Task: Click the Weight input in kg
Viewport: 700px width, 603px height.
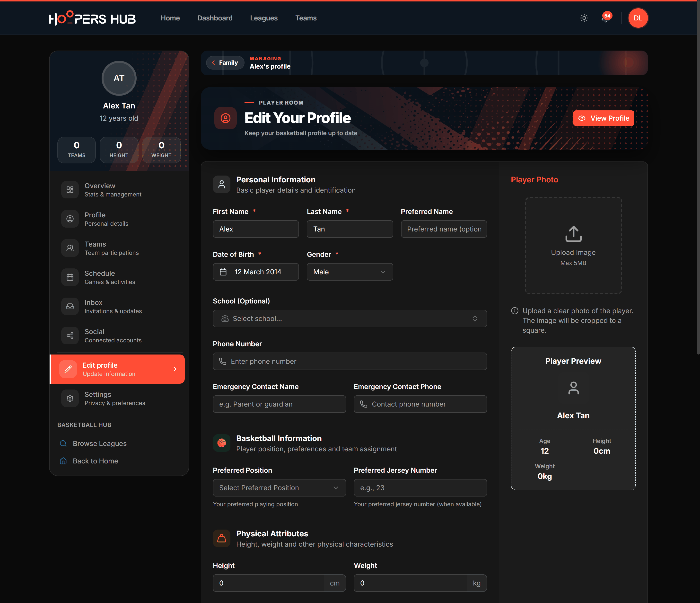Action: coord(410,583)
